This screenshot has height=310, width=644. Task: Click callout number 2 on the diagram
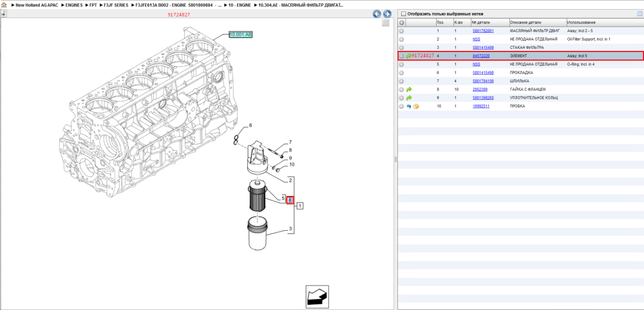tap(290, 180)
